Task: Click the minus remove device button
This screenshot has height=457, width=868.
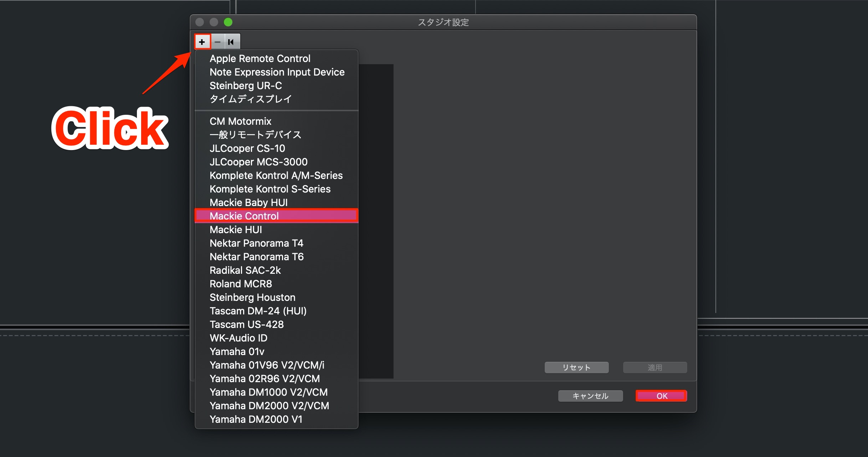Action: [217, 42]
